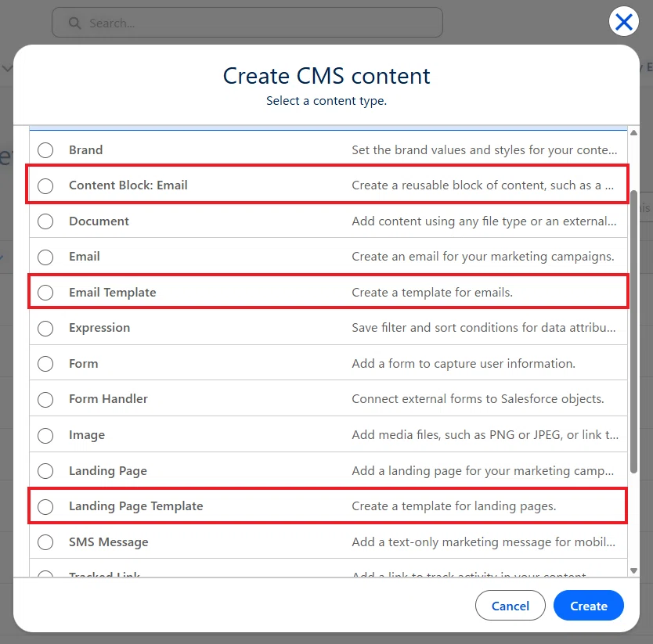The width and height of the screenshot is (653, 644).
Task: Pick the Email radio button
Action: tap(45, 257)
